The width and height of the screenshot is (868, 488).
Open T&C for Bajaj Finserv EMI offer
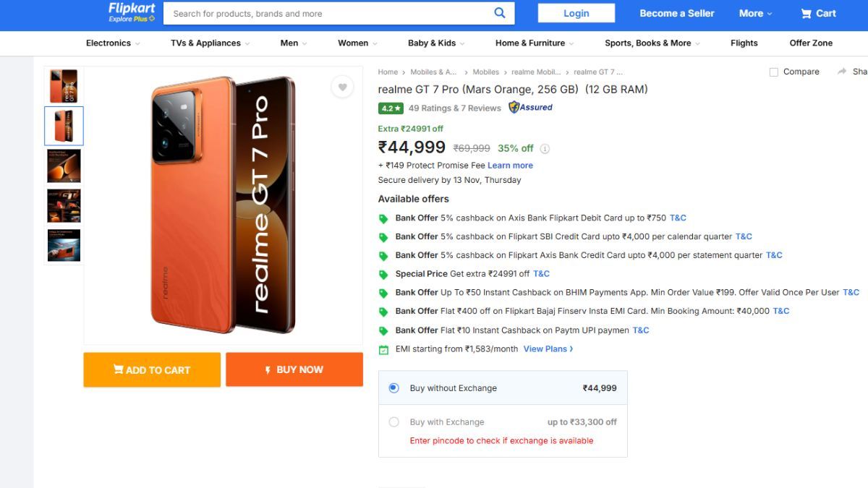click(781, 311)
